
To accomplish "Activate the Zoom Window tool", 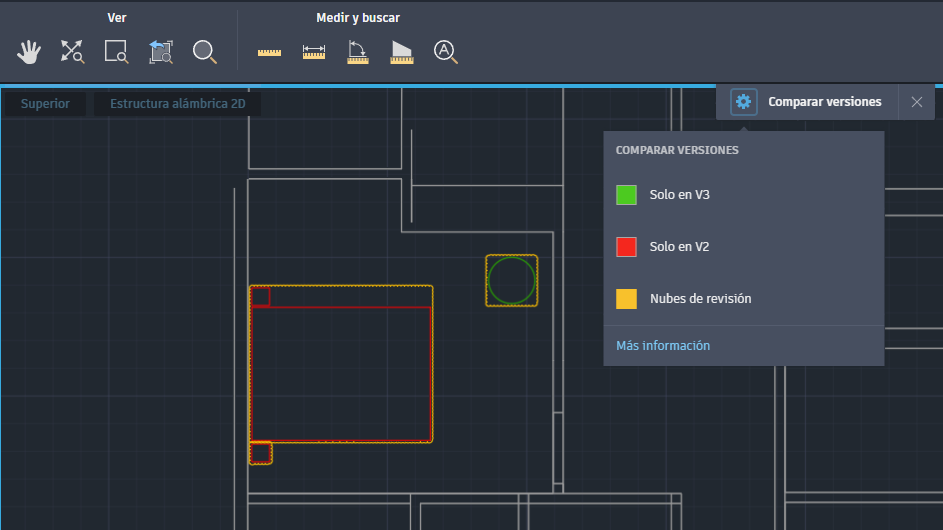I will click(116, 52).
